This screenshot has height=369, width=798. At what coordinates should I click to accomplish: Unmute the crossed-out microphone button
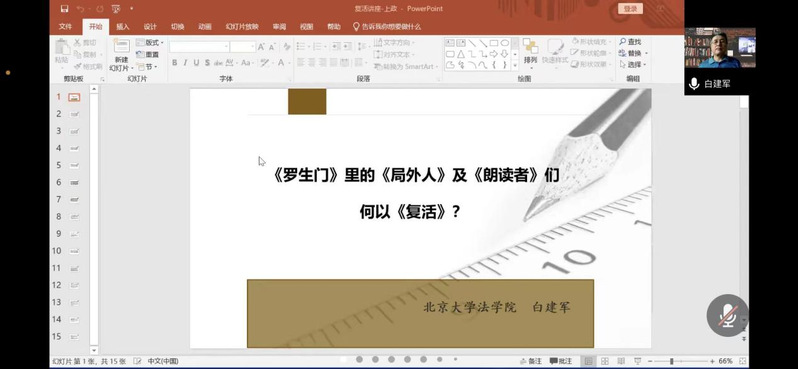pos(727,315)
